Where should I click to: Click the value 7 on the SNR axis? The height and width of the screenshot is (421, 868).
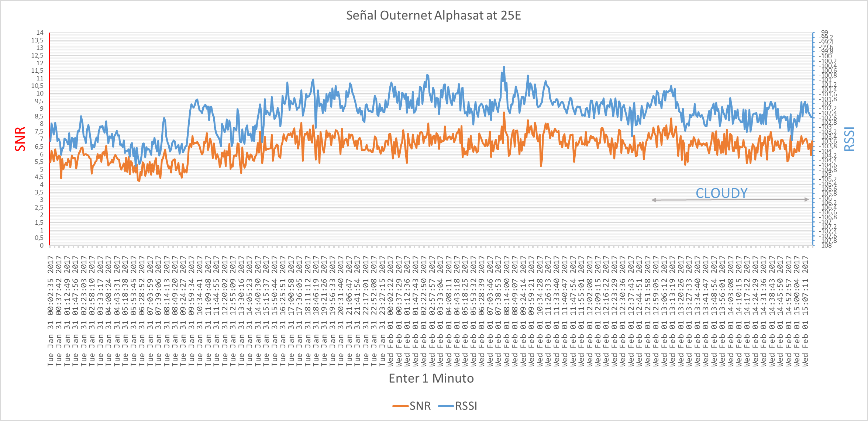[x=42, y=139]
